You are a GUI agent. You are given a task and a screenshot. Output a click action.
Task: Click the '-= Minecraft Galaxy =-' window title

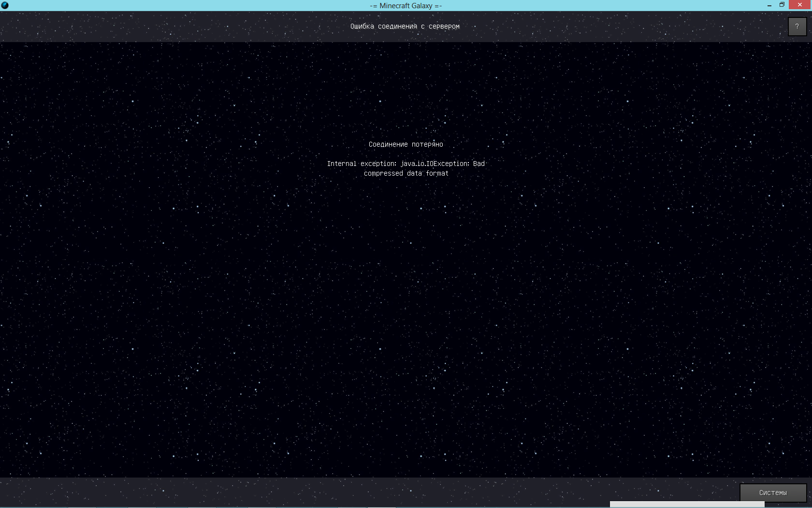point(406,6)
